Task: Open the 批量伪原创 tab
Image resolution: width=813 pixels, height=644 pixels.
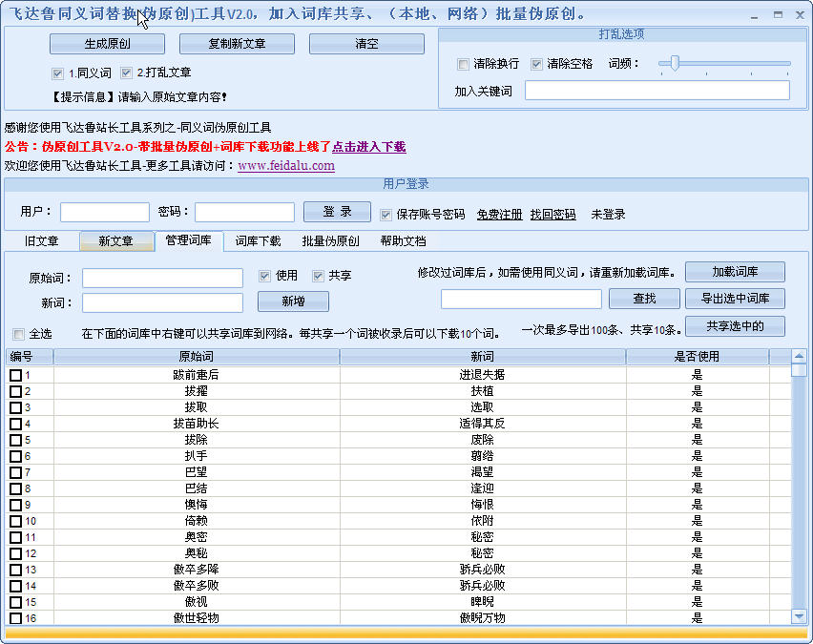Action: [330, 241]
